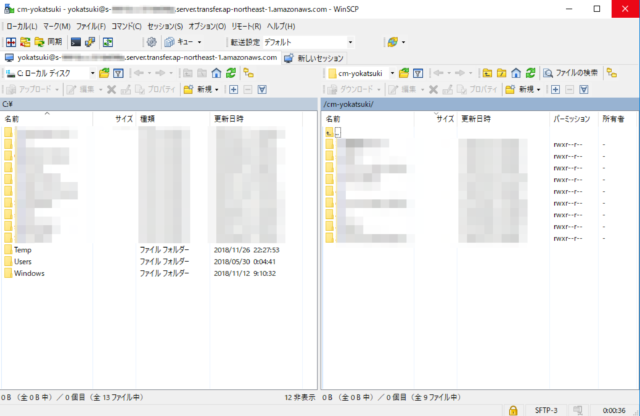The height and width of the screenshot is (416, 640).
Task: Click remote select files plus icon
Action: point(556,89)
